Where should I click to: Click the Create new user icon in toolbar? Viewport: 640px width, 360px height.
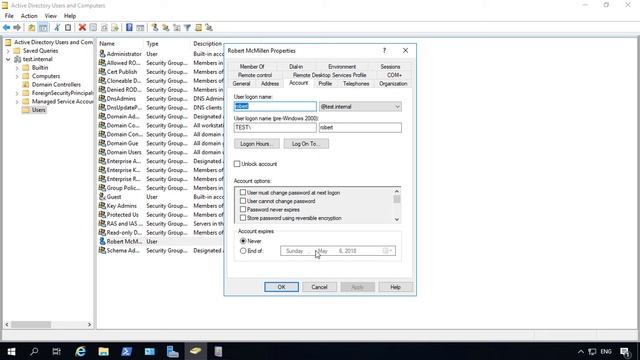155,27
